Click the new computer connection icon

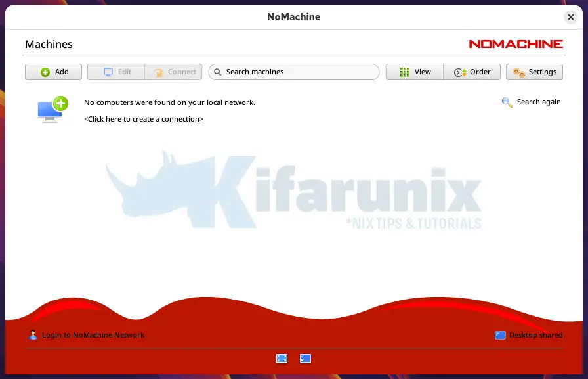click(52, 109)
